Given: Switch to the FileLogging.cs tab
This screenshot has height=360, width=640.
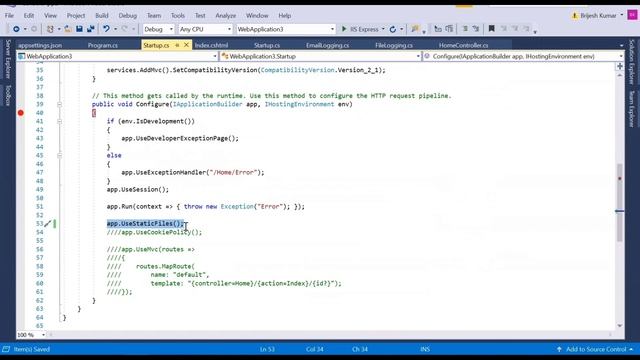Looking at the screenshot, I should pyautogui.click(x=394, y=45).
